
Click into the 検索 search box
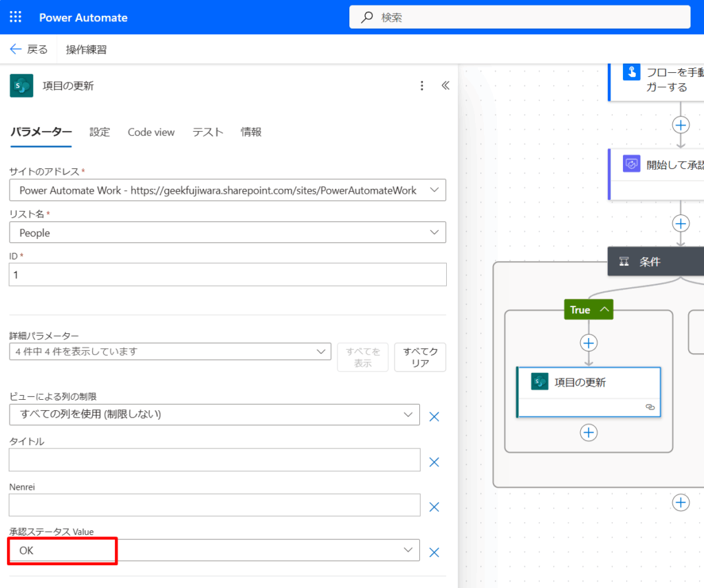pyautogui.click(x=520, y=17)
